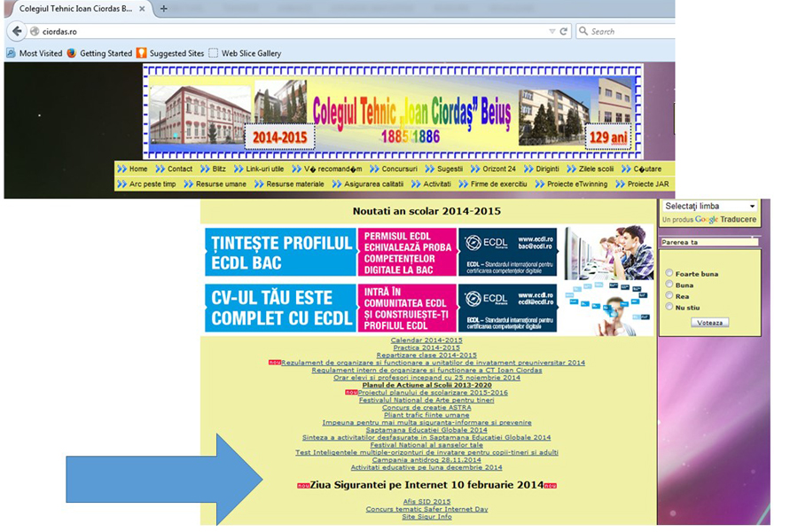Screen dimensions: 798x532
Task: Open the Getting Started bookmark
Action: click(x=99, y=53)
